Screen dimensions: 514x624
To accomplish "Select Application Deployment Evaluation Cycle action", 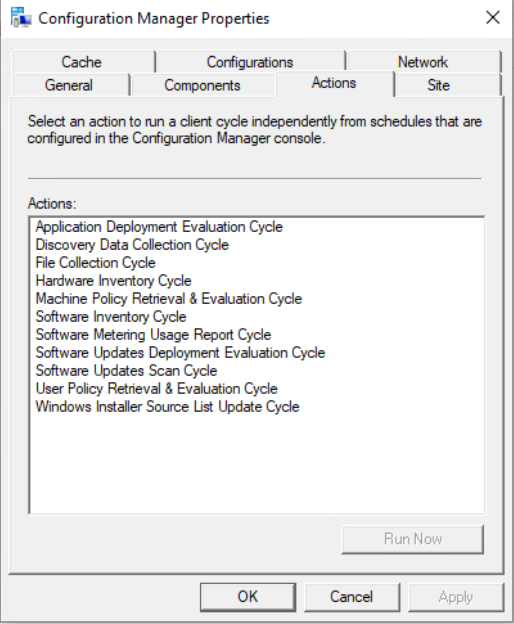I will [159, 226].
